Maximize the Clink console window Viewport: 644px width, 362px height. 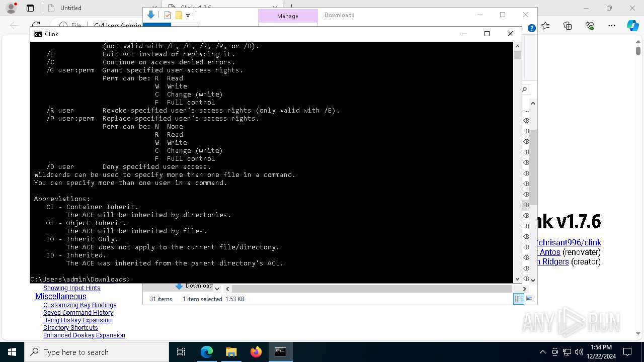(487, 34)
